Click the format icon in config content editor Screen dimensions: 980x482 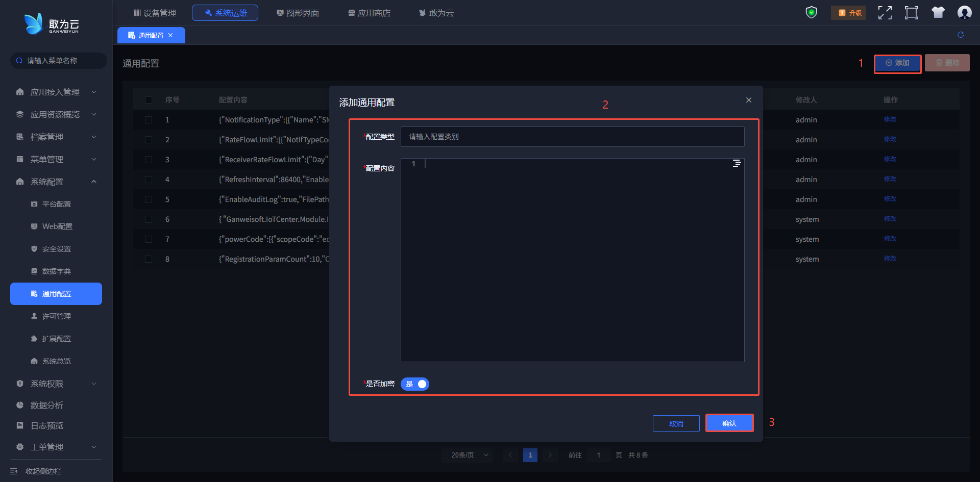pos(737,163)
